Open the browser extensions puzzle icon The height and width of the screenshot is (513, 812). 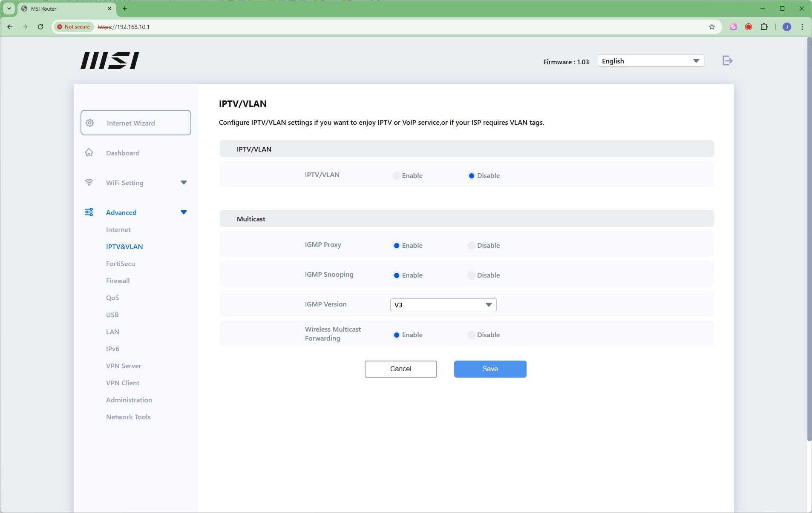pos(764,27)
